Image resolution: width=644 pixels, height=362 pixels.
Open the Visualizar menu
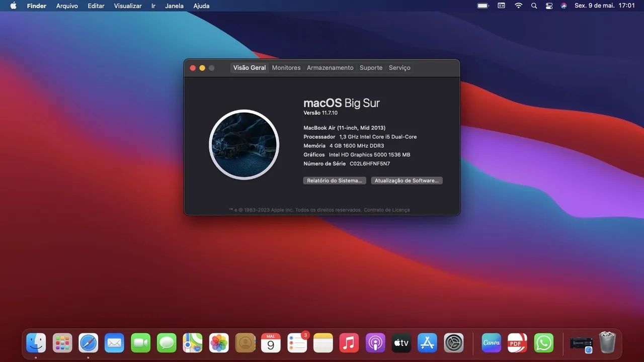click(x=128, y=6)
